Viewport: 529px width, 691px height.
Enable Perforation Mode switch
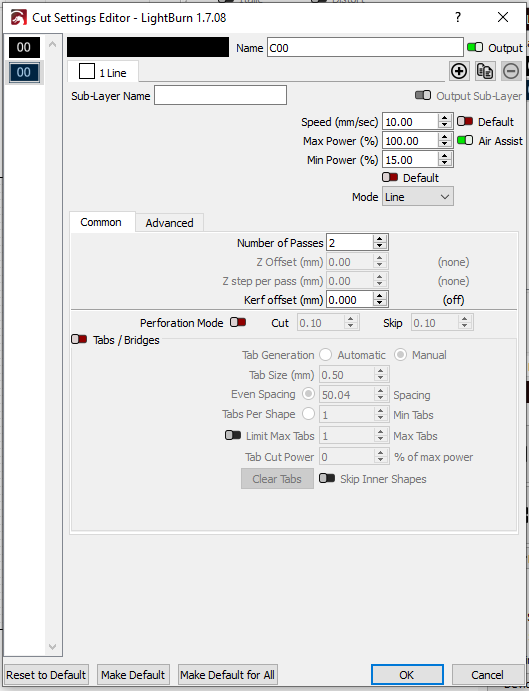(x=238, y=322)
